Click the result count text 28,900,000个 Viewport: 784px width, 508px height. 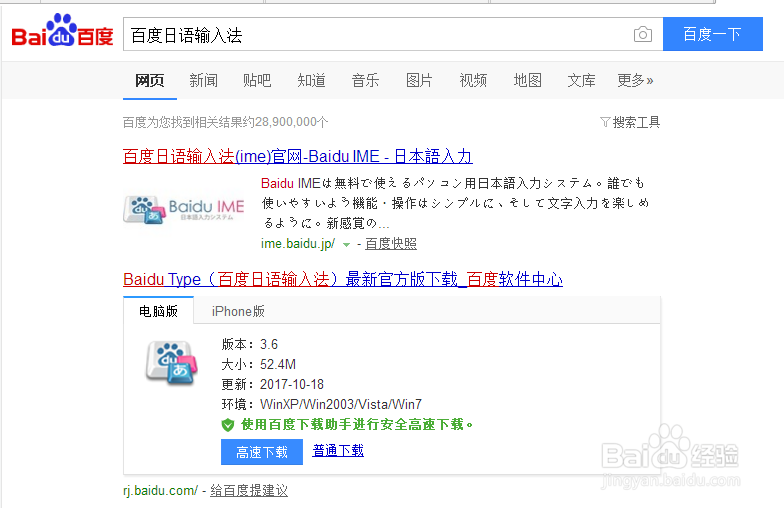291,122
